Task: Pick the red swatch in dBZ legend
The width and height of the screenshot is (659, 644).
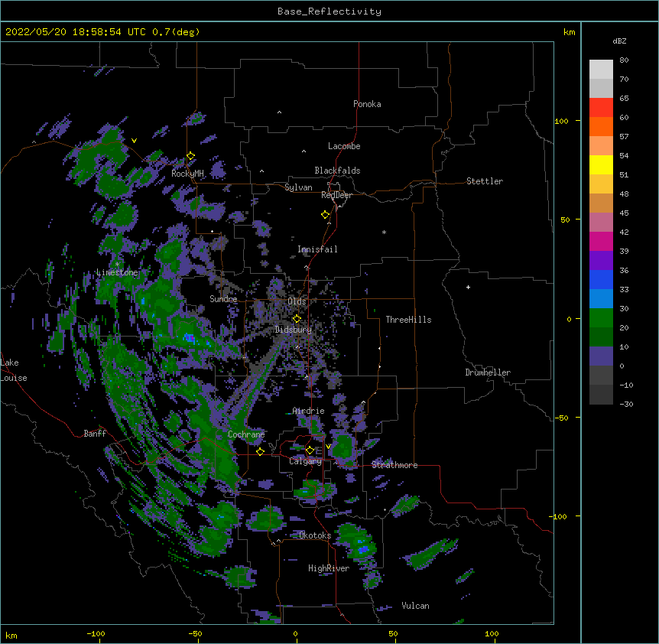Action: pyautogui.click(x=601, y=107)
